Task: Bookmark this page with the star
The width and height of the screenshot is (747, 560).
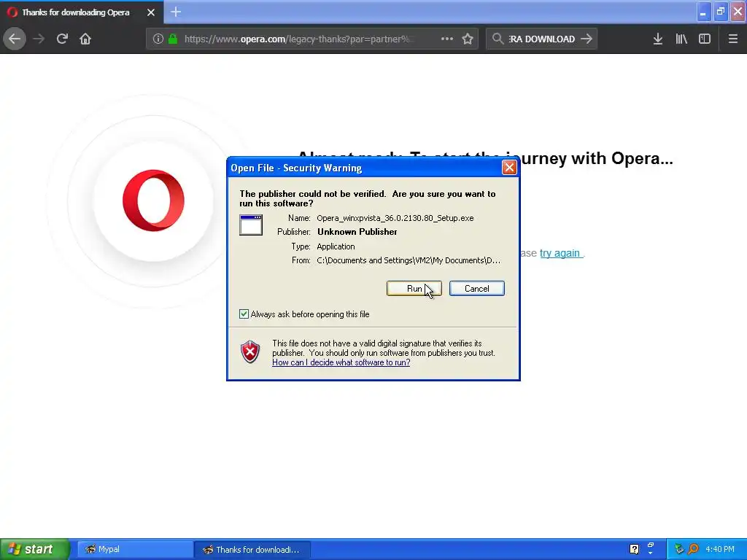Action: pos(468,39)
